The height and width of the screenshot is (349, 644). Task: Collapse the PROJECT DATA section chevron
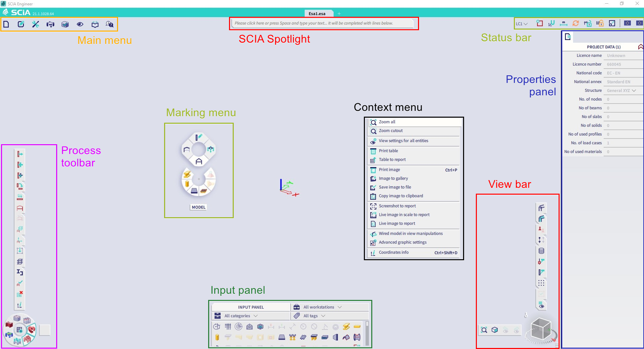(x=640, y=47)
